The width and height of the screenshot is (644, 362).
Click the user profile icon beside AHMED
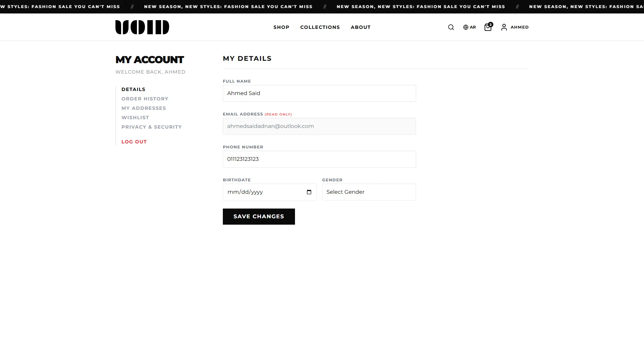coord(504,27)
